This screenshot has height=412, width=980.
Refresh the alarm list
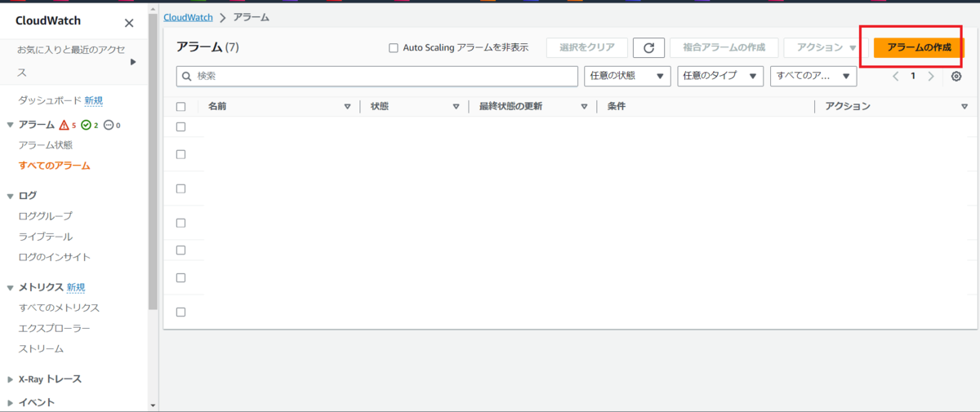[x=648, y=47]
